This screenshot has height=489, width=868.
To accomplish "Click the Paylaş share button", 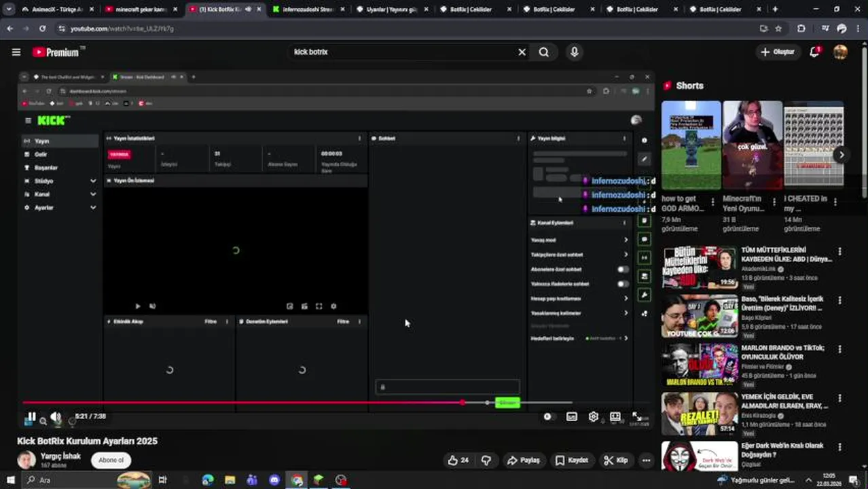I will [524, 460].
